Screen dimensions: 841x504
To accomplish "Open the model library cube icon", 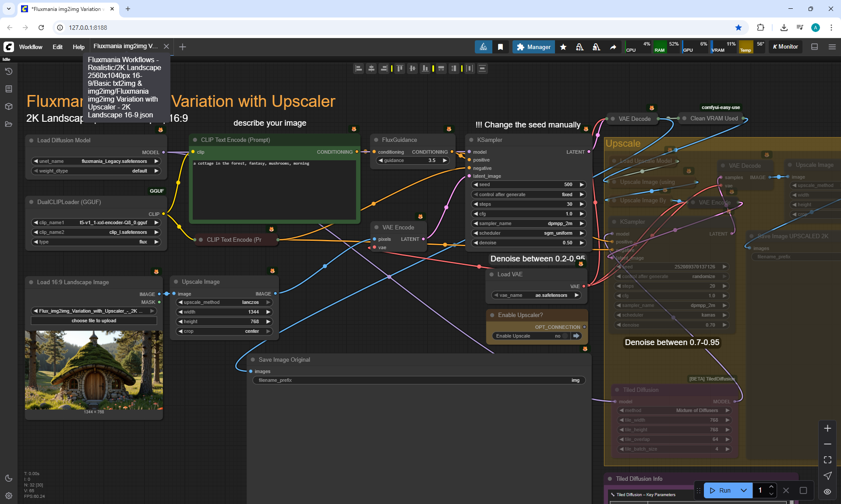I will 9,106.
